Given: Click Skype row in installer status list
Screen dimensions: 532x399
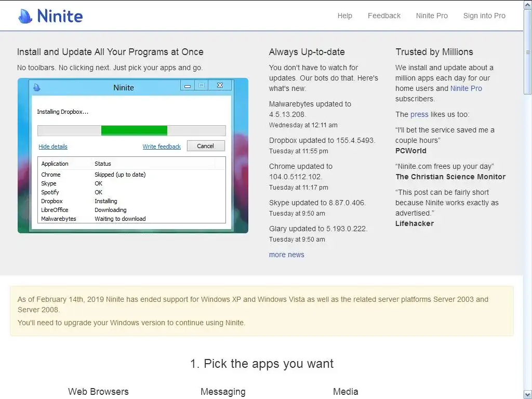Looking at the screenshot, I should tap(131, 183).
